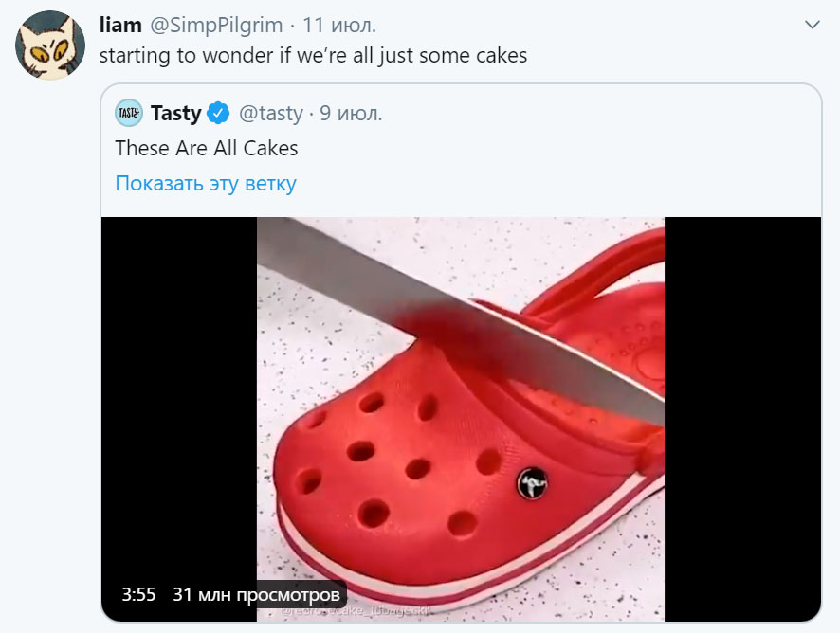840x633 pixels.
Task: Click Tasty's round logo avatar
Action: click(x=129, y=113)
